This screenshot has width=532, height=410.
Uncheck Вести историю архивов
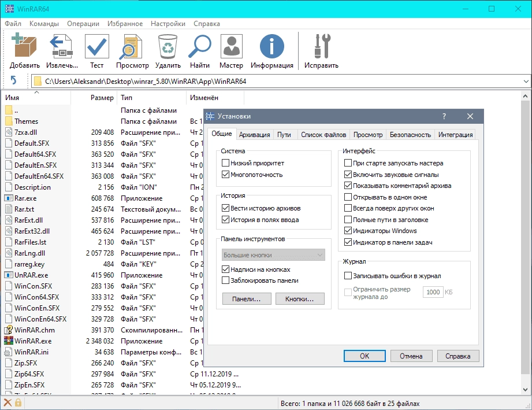(x=225, y=208)
